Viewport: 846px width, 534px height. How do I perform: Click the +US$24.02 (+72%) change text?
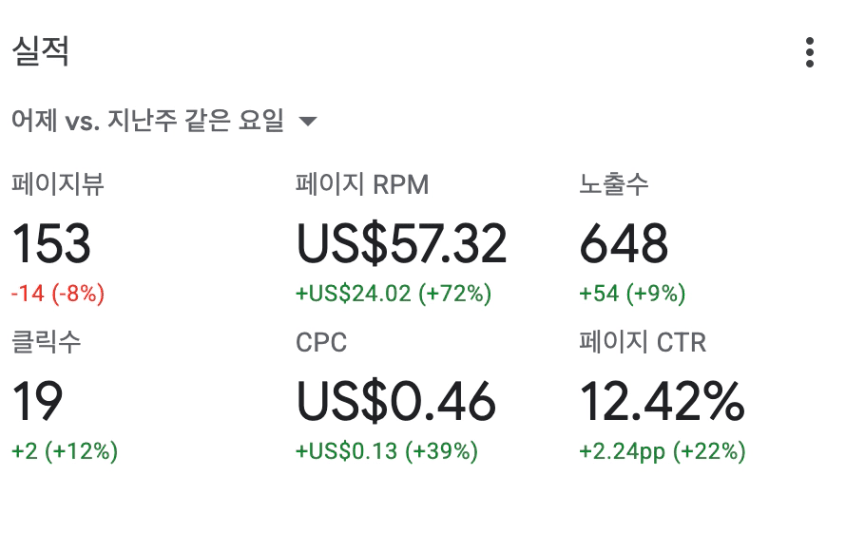pos(393,293)
